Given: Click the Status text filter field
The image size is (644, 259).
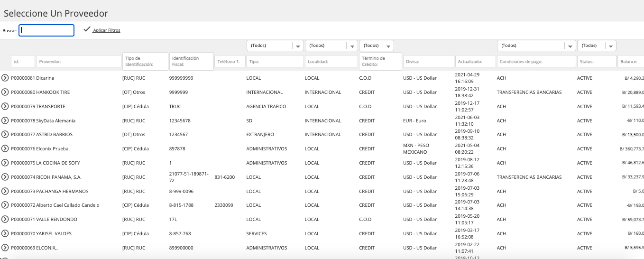Looking at the screenshot, I should pyautogui.click(x=597, y=61).
